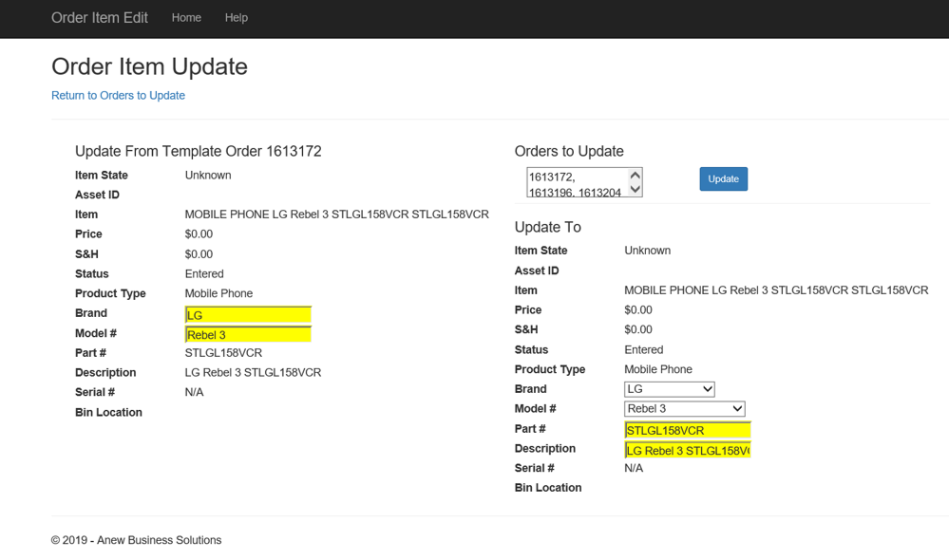Click the Update From Template Order 1613172 heading
Screen dimensions: 949x560
[198, 152]
